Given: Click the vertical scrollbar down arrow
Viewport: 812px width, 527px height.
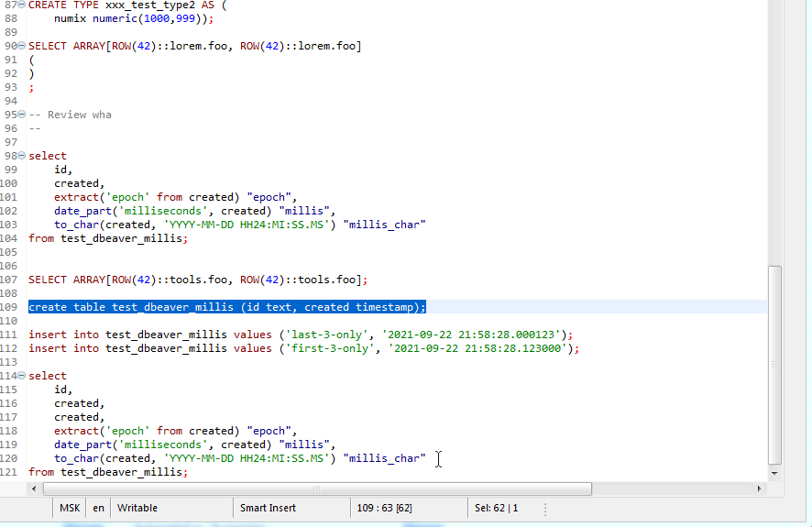Looking at the screenshot, I should (x=774, y=473).
